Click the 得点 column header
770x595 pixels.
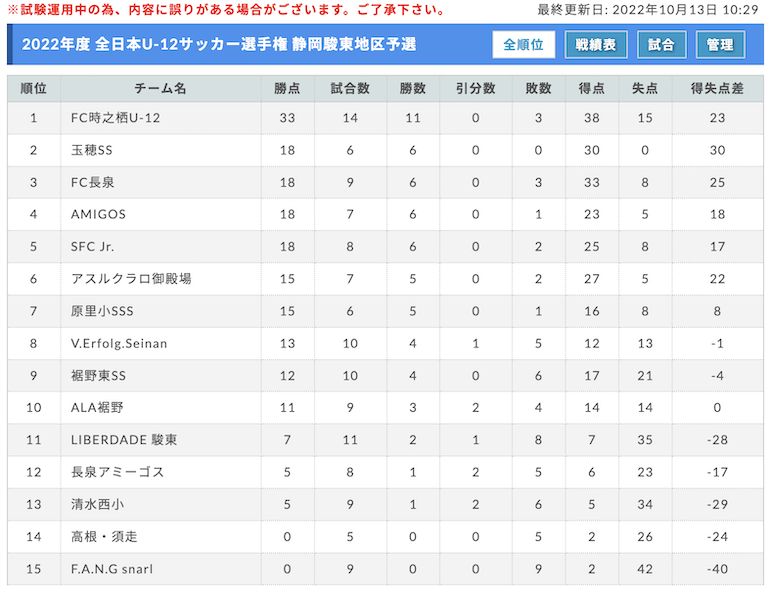592,88
